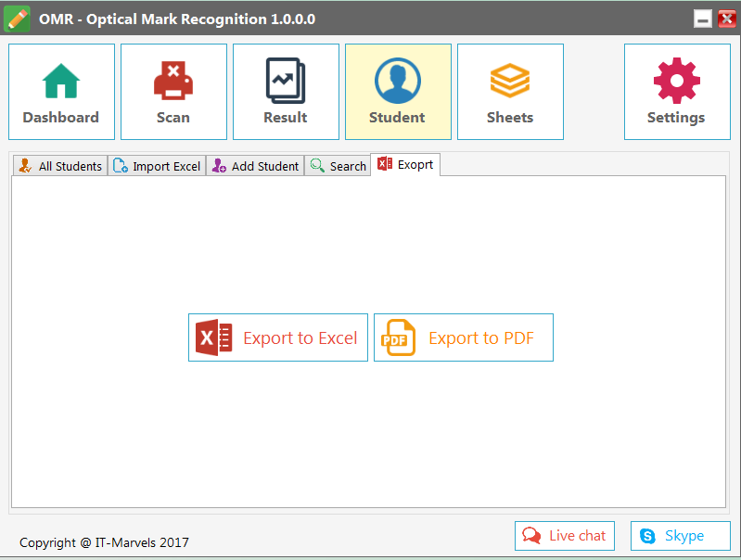Click the Dashboard label

click(61, 117)
